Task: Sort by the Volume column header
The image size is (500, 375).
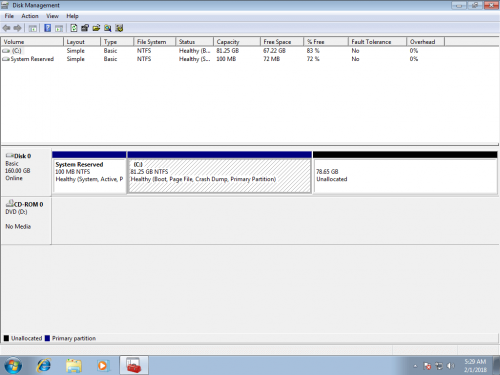Action: point(32,42)
